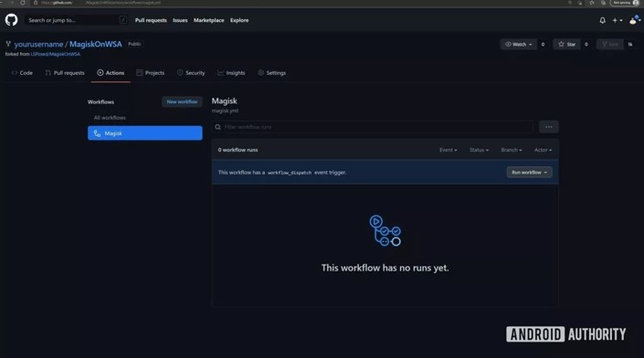The height and width of the screenshot is (358, 644).
Task: Open the three-dots workflow options menu
Action: coord(549,127)
